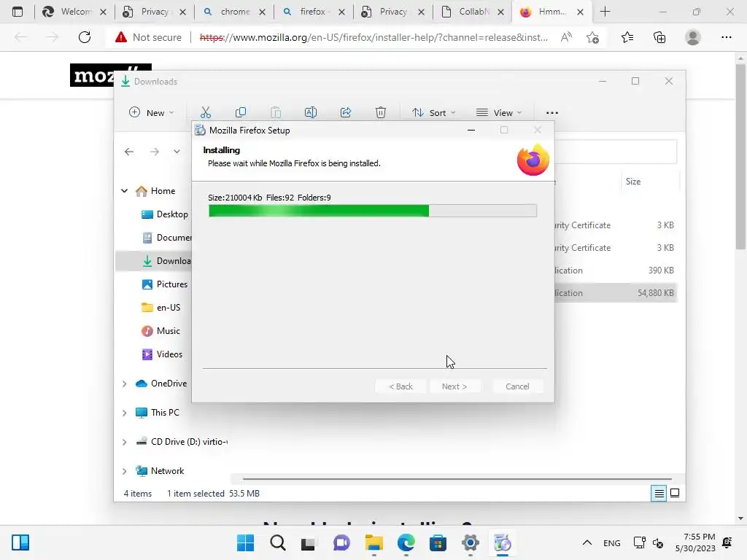Open Edge tab actions menu icon

click(18, 12)
